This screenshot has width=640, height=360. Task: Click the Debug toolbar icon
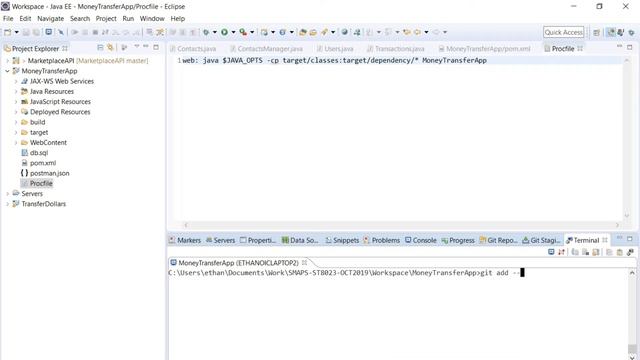tap(206, 32)
